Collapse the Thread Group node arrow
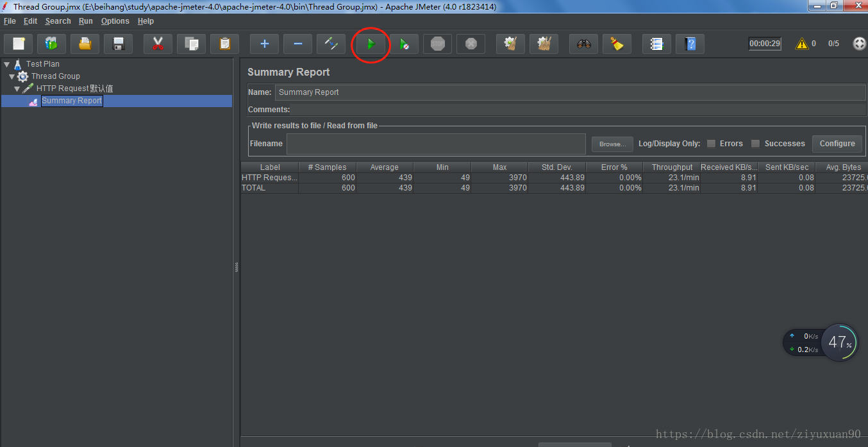 coord(12,76)
